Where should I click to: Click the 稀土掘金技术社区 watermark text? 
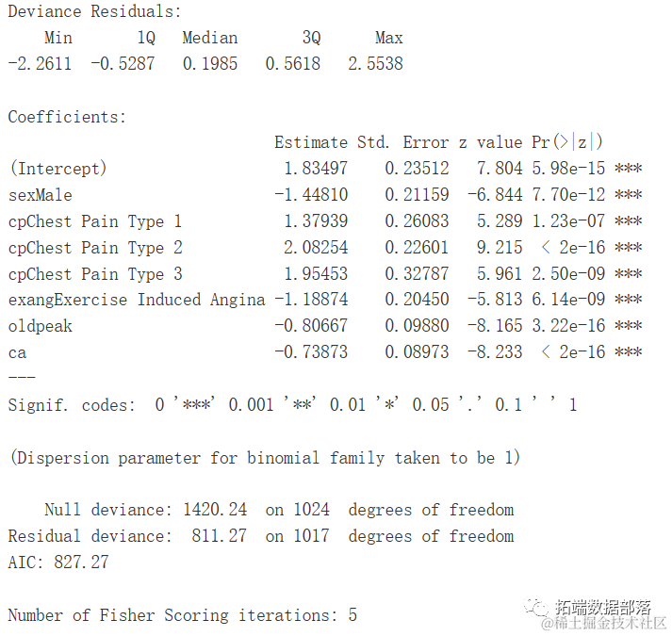point(603,623)
